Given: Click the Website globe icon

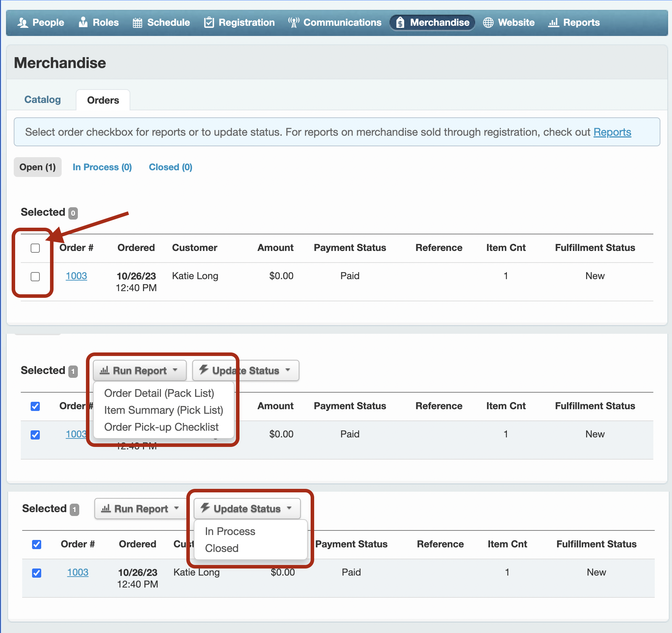Looking at the screenshot, I should (488, 23).
